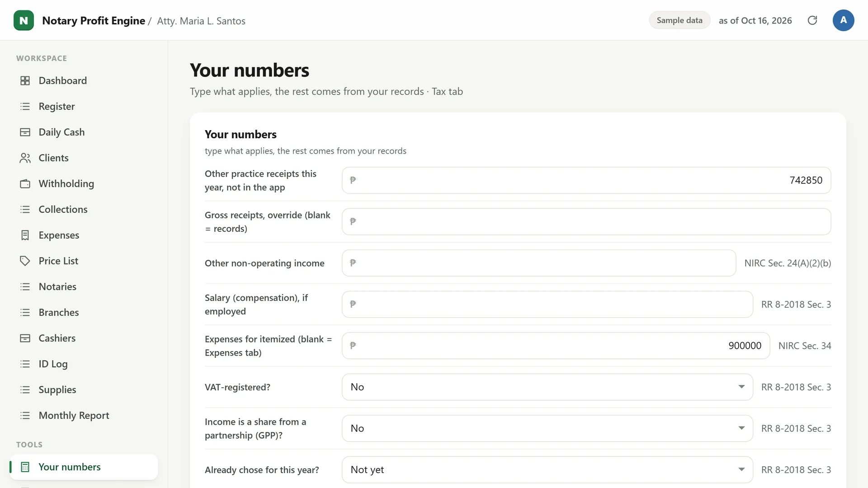Open Daily Cash via the card icon

(25, 132)
